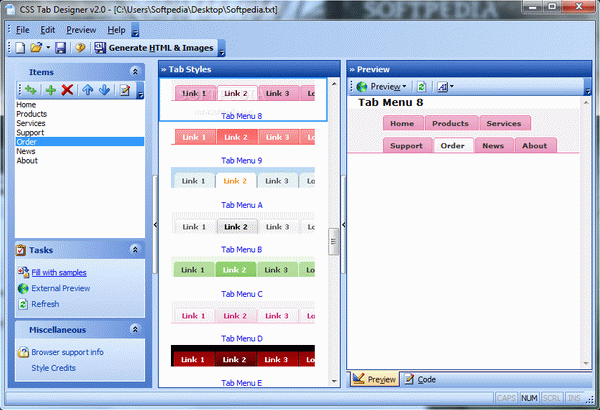Click the green refresh icon in Preview toolbar
The image size is (600, 410).
click(421, 87)
